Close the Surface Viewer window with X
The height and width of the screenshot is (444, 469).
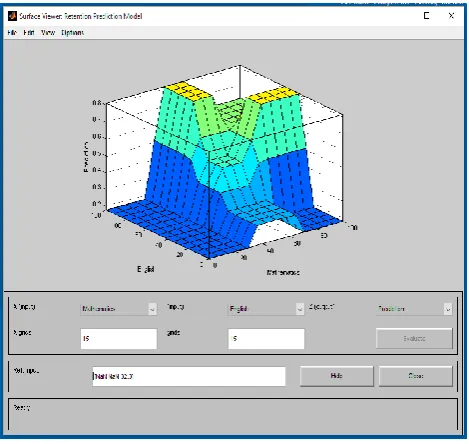[x=451, y=16]
